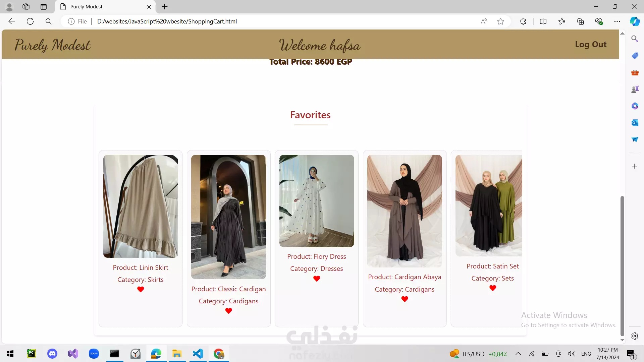Screen dimensions: 644x362
Task: Open the workspaces icon
Action: [x=26, y=7]
